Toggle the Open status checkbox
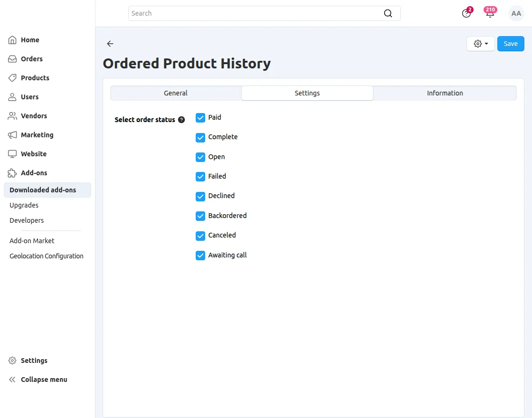Image resolution: width=532 pixels, height=418 pixels. (x=200, y=157)
